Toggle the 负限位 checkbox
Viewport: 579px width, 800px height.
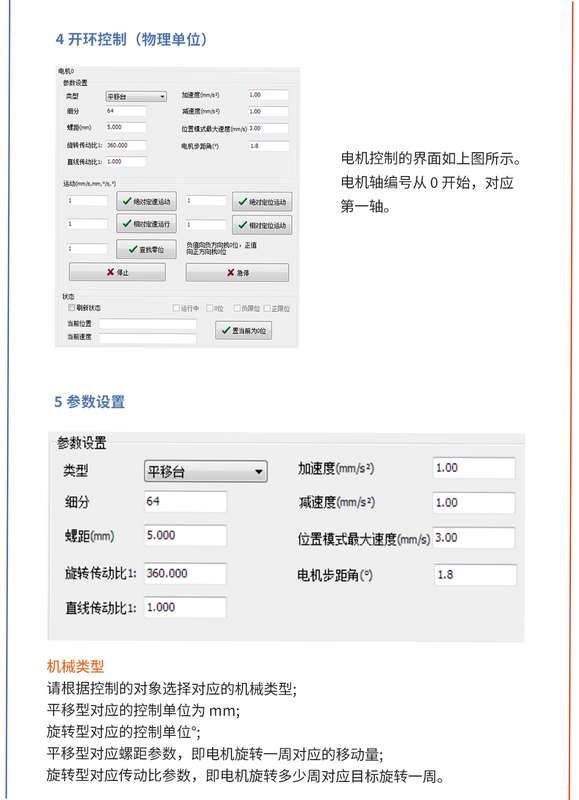tap(237, 308)
